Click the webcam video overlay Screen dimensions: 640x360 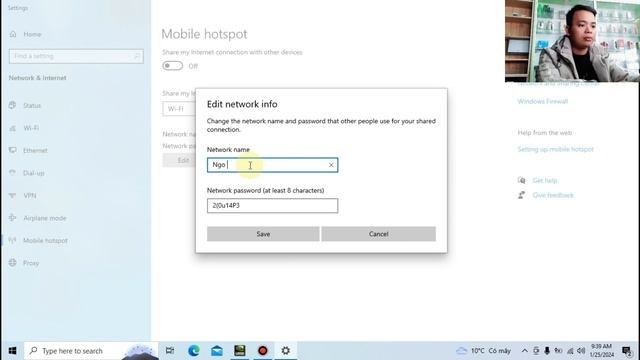572,41
